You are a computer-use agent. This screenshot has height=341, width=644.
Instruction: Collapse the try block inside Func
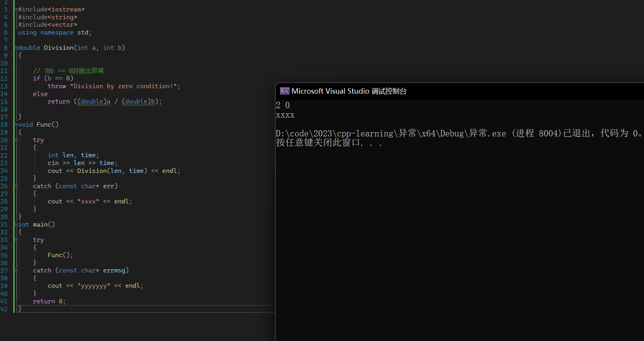tap(16, 140)
